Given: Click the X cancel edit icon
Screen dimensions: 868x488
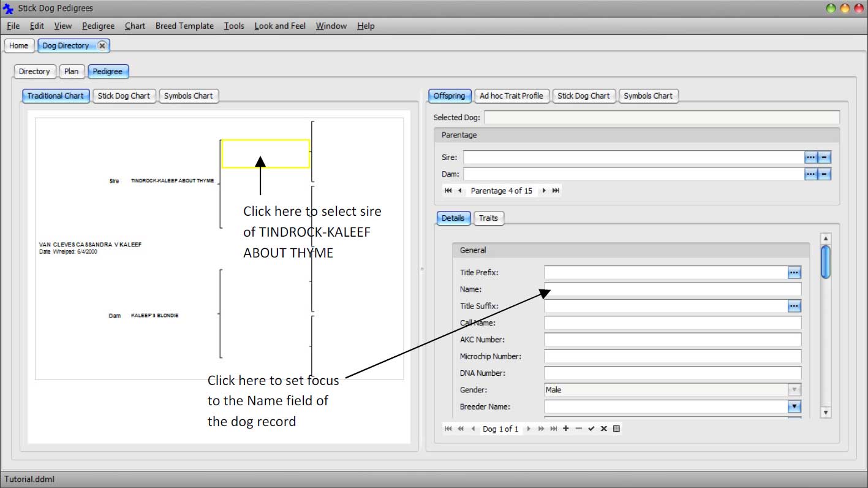Looking at the screenshot, I should (603, 429).
